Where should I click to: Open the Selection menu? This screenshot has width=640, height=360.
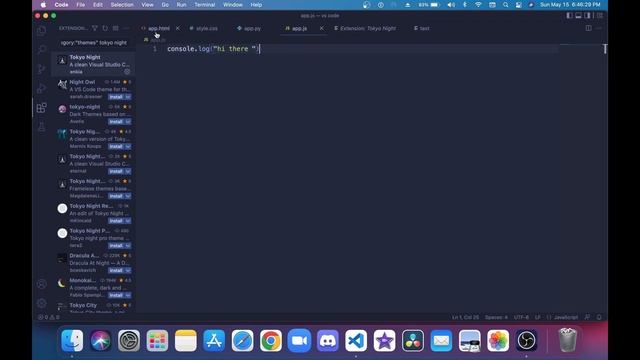122,5
